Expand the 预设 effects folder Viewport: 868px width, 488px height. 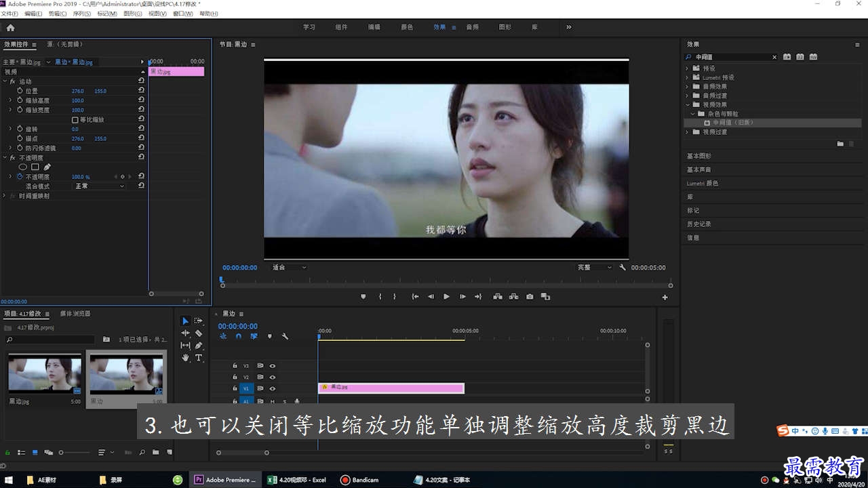687,68
